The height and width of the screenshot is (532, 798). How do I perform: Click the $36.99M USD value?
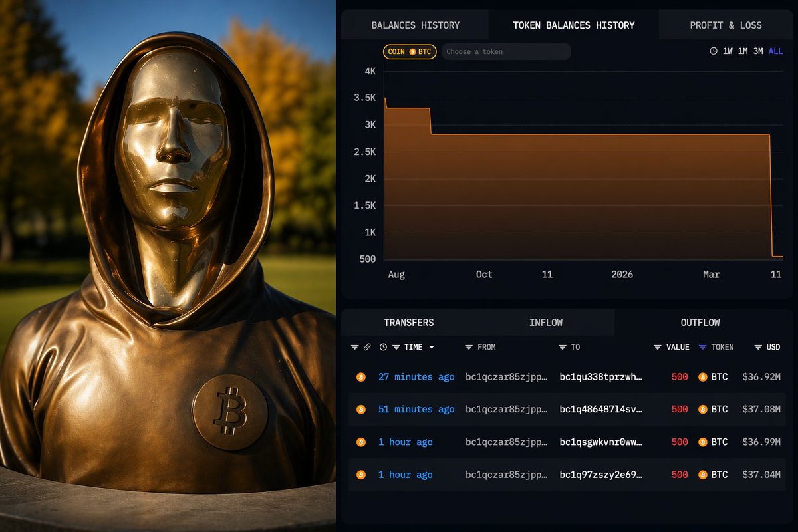pos(761,442)
